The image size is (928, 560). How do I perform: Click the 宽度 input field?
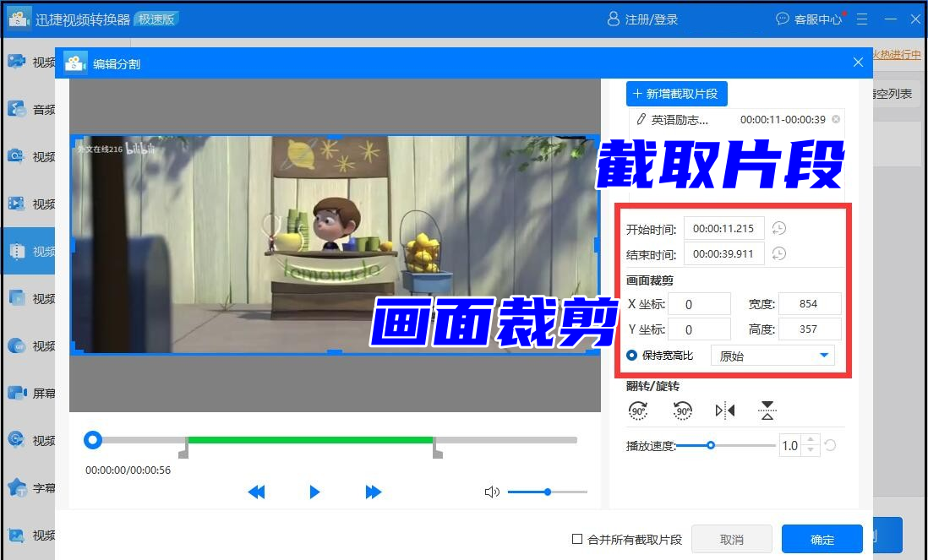810,304
